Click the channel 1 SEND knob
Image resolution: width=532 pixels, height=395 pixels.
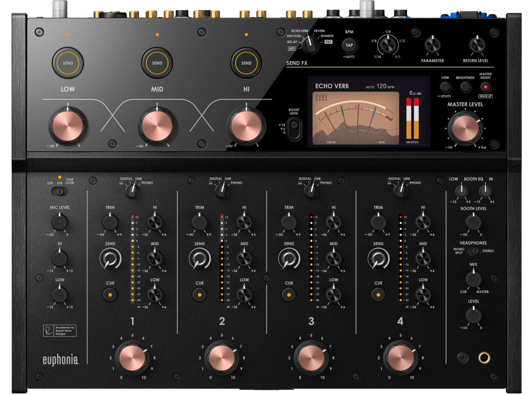(110, 260)
